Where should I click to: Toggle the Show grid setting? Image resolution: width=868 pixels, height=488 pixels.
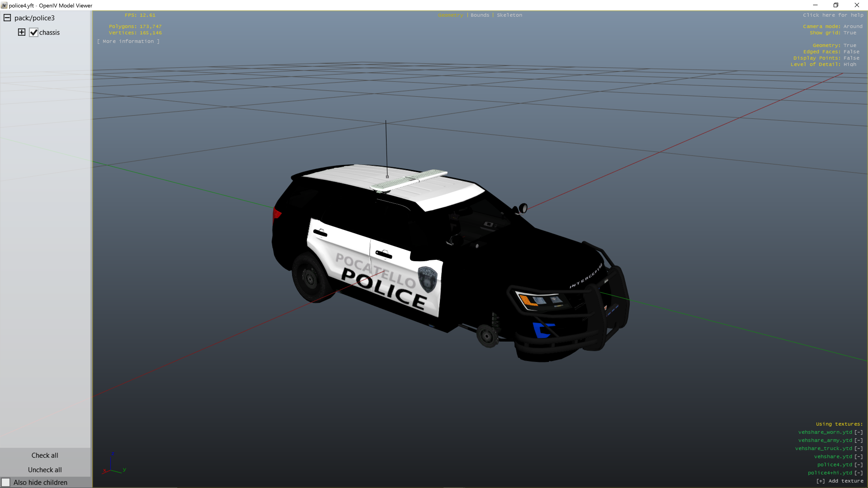tap(849, 33)
